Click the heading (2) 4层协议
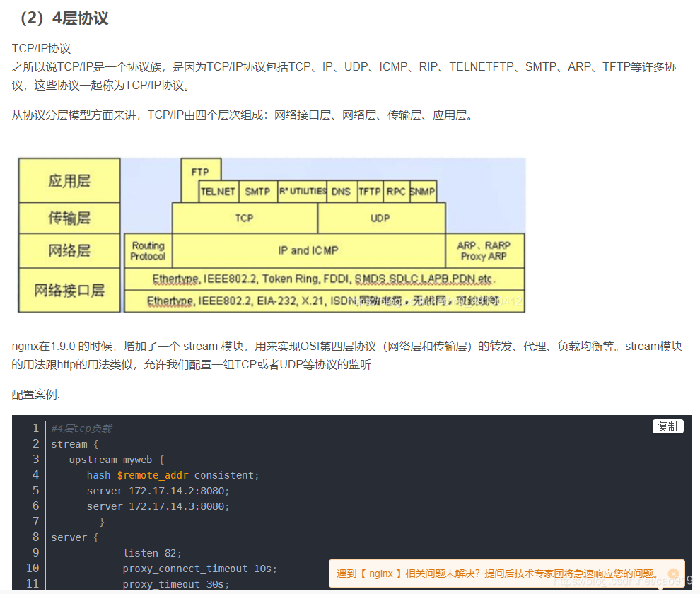The image size is (700, 594). 64,19
